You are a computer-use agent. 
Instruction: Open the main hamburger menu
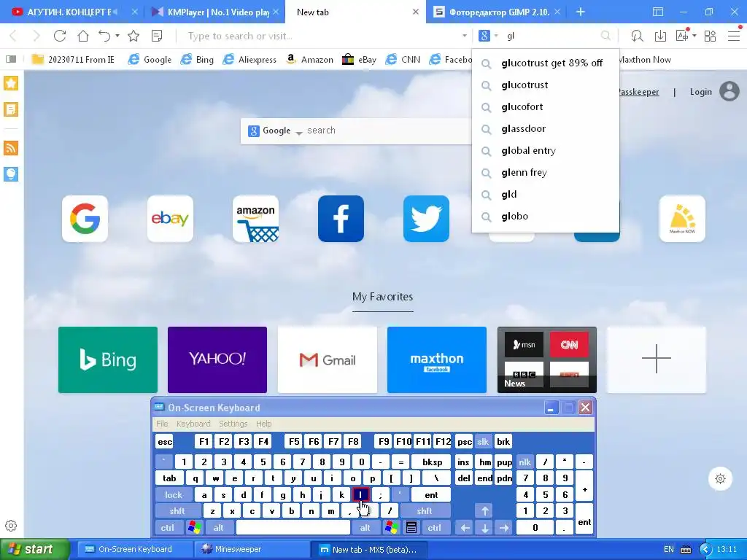[x=734, y=36]
